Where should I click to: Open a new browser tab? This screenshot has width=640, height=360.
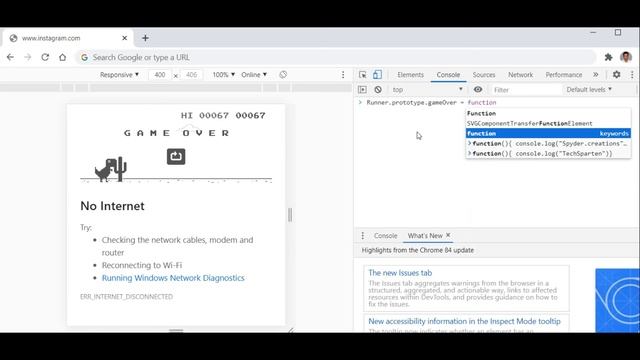tap(145, 38)
